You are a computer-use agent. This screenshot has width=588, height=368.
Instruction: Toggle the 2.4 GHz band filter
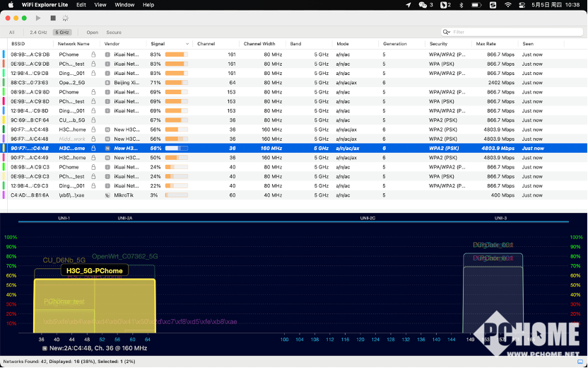(x=39, y=33)
